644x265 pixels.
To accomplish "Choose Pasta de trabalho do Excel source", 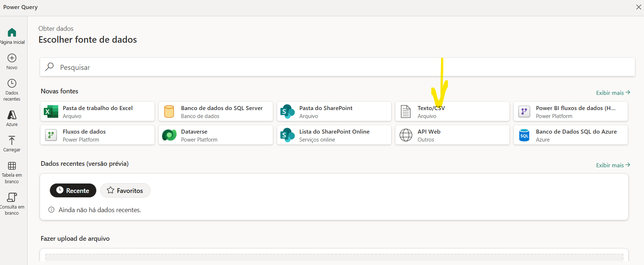I will 98,112.
